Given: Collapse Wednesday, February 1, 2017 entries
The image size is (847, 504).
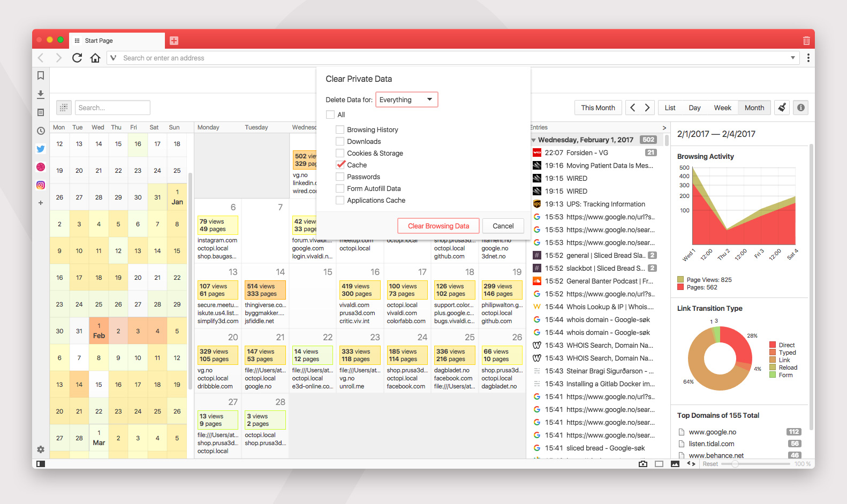Looking at the screenshot, I should 534,140.
